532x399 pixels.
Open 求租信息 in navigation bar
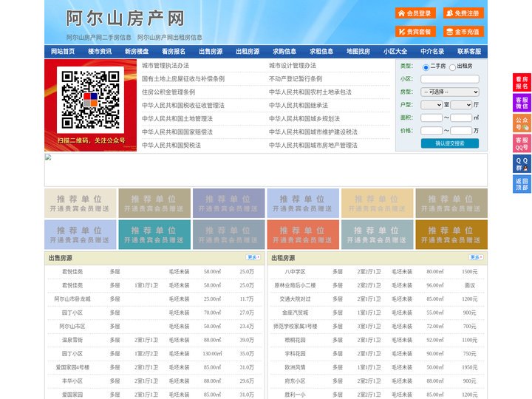coord(321,52)
